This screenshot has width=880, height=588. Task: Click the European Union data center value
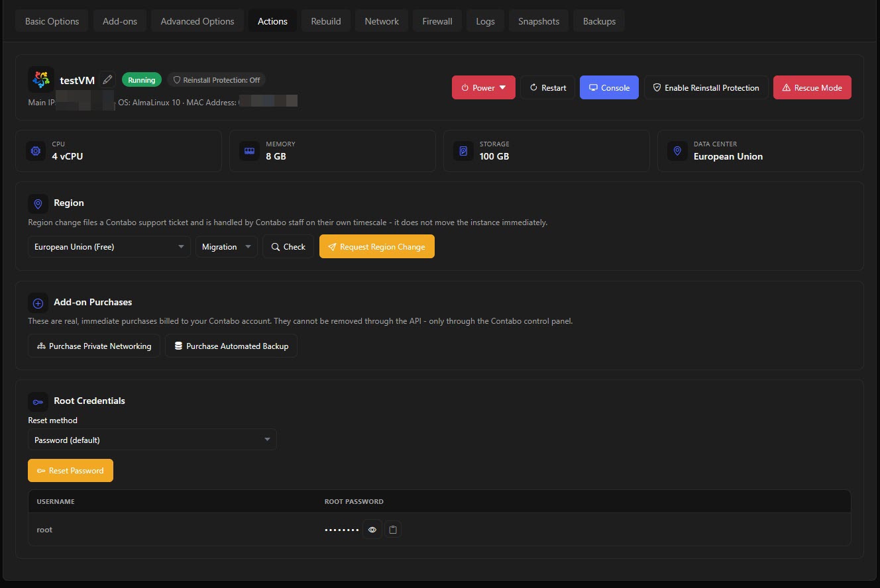(728, 156)
